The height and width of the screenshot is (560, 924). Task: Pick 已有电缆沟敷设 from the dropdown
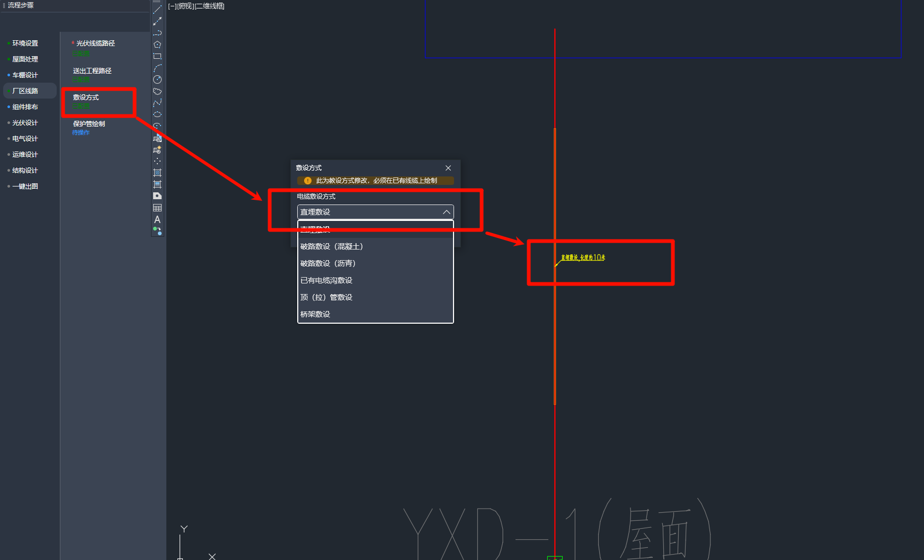click(326, 280)
